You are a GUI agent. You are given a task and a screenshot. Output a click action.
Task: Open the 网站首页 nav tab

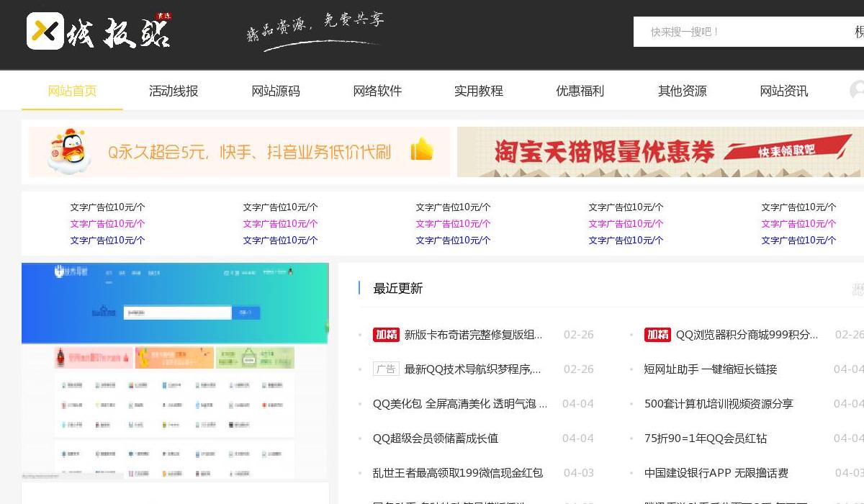click(x=72, y=91)
